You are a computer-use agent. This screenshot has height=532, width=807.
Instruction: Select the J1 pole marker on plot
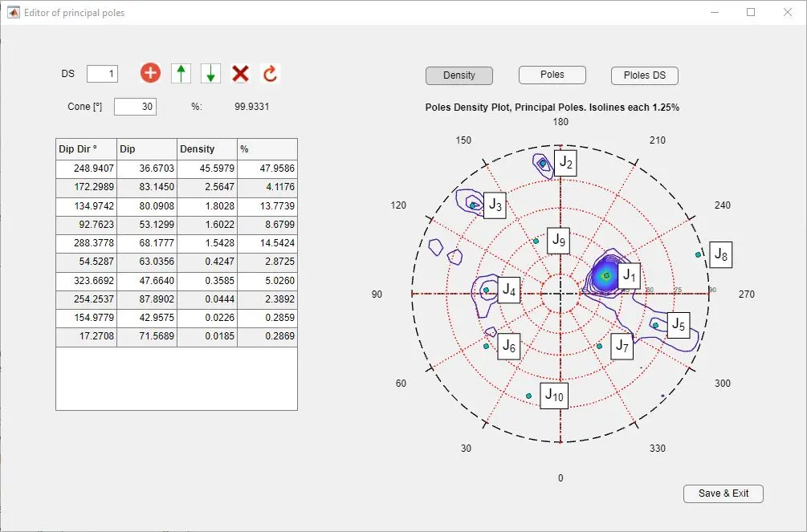pyautogui.click(x=606, y=275)
